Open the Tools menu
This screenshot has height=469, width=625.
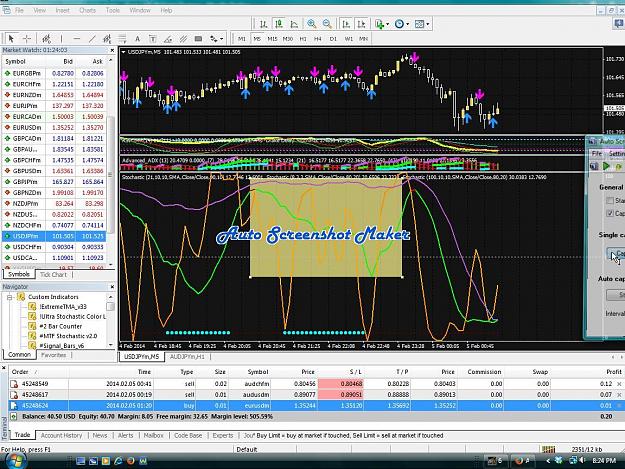113,10
